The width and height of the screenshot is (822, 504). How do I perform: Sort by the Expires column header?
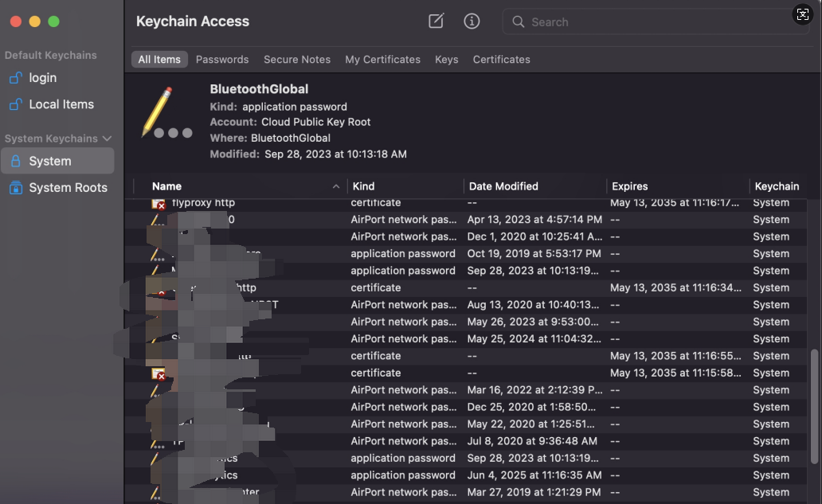click(629, 186)
